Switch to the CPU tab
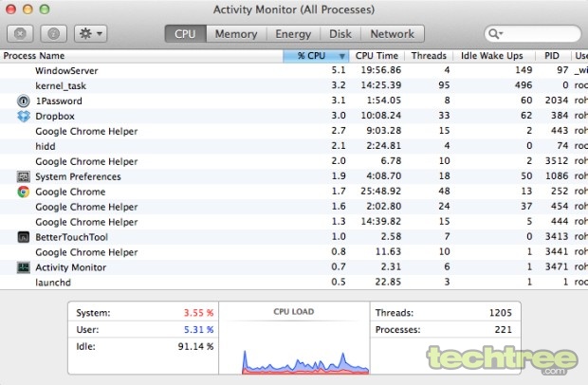Image resolution: width=588 pixels, height=385 pixels. [185, 34]
